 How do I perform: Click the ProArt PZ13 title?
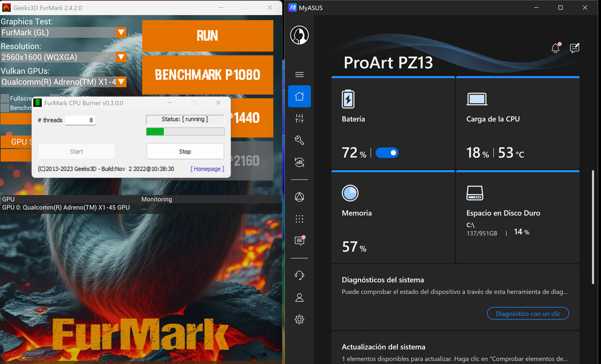point(389,62)
